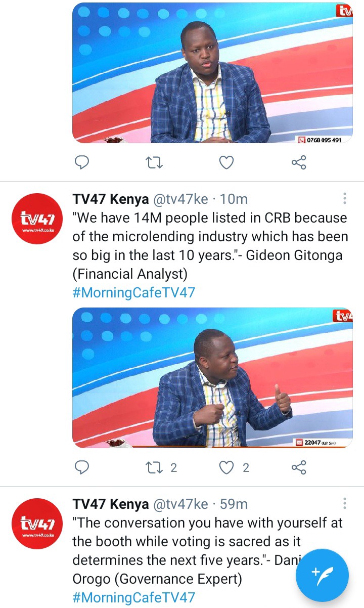Image resolution: width=364 pixels, height=608 pixels.
Task: Open @tv47ke handle on the 59m tweet
Action: pyautogui.click(x=180, y=504)
